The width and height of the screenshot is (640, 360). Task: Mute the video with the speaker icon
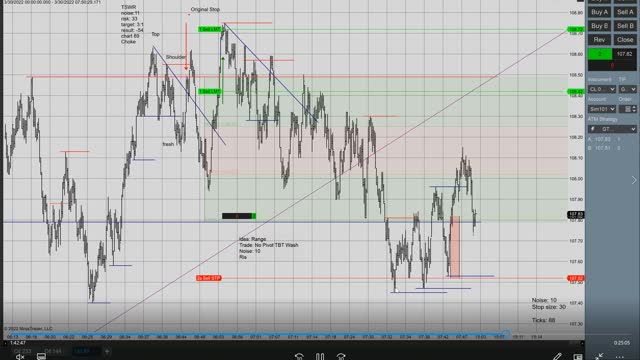20,357
